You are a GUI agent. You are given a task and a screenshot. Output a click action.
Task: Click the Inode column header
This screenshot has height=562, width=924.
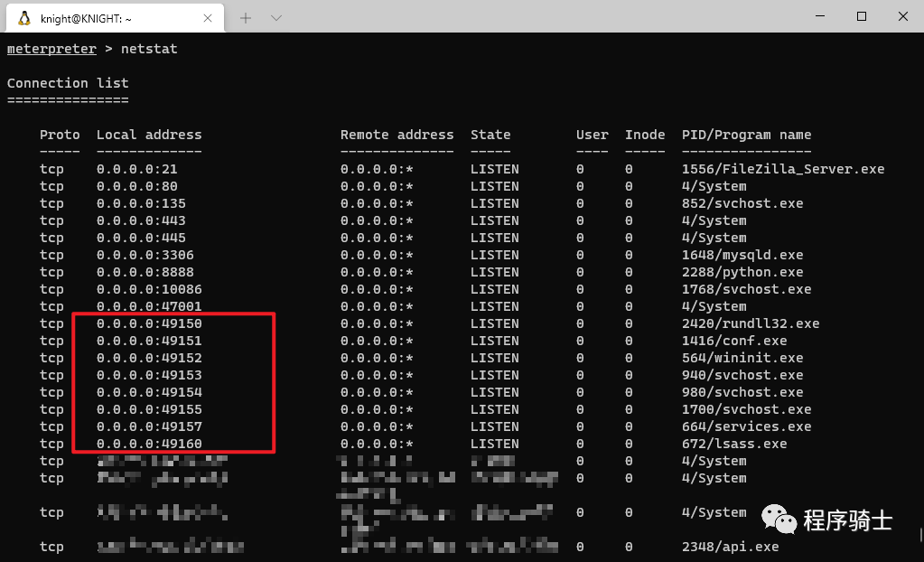645,135
